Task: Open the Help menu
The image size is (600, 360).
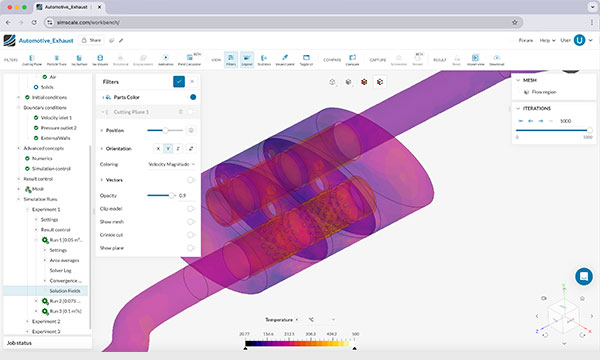Action: [547, 40]
